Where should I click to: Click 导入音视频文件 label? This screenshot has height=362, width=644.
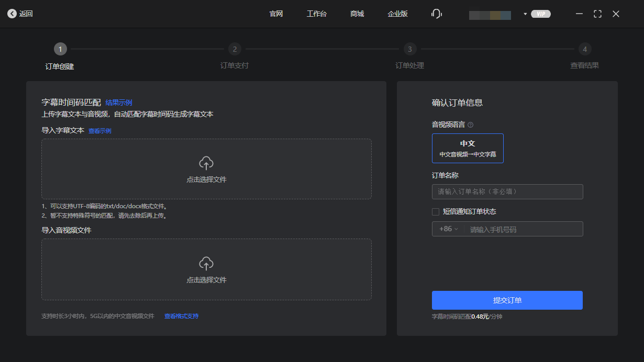[x=66, y=230]
